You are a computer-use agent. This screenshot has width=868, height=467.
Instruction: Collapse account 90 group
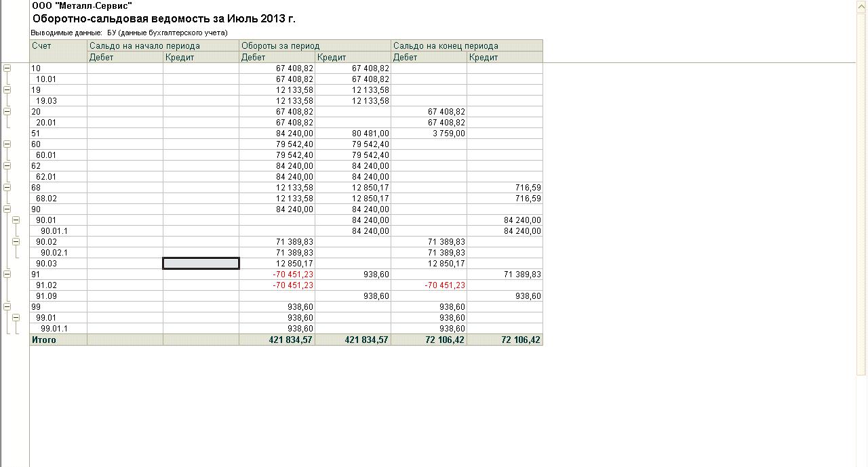[x=7, y=209]
